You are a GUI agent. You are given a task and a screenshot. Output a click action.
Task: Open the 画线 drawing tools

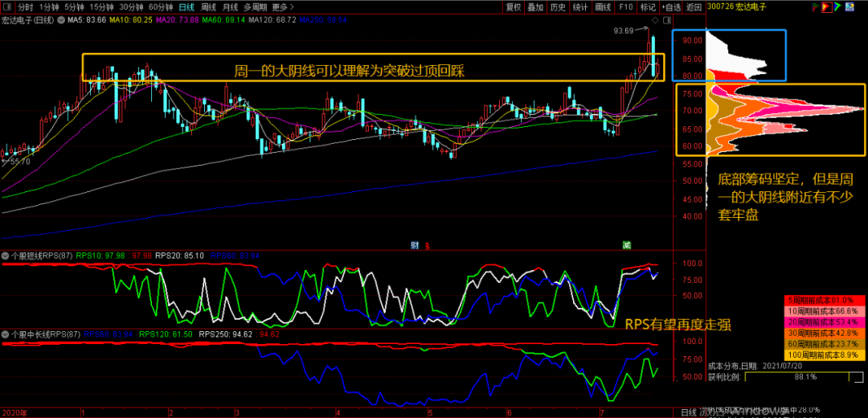click(603, 7)
